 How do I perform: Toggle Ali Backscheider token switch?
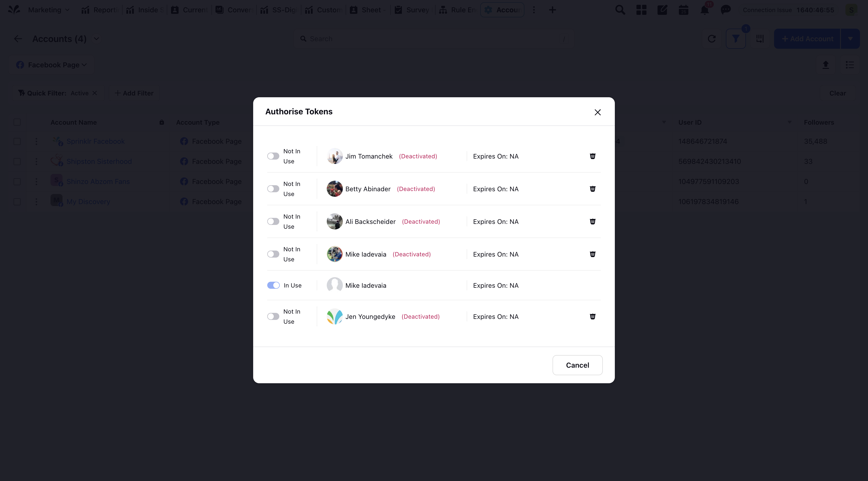[x=273, y=221]
